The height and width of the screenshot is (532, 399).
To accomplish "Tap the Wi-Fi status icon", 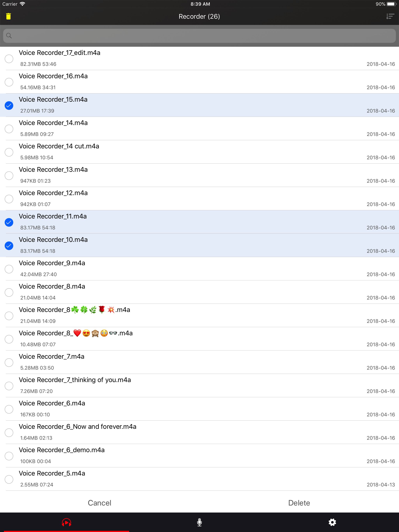I will click(x=22, y=4).
